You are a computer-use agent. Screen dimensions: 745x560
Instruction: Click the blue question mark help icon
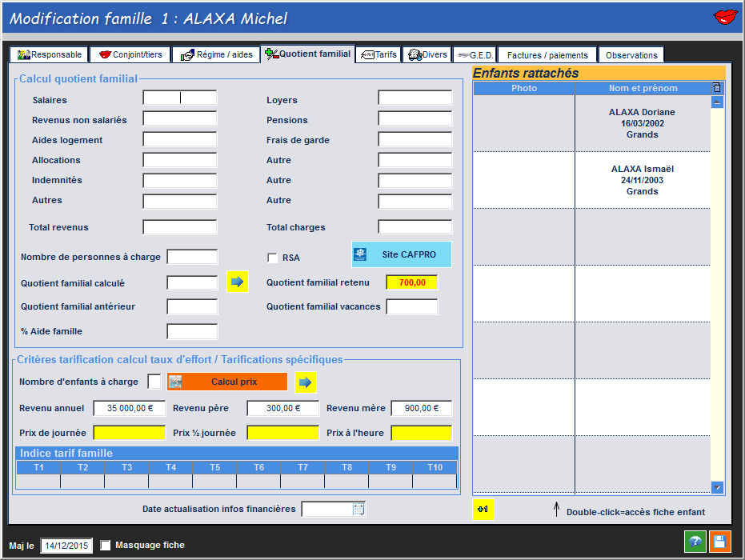[695, 542]
